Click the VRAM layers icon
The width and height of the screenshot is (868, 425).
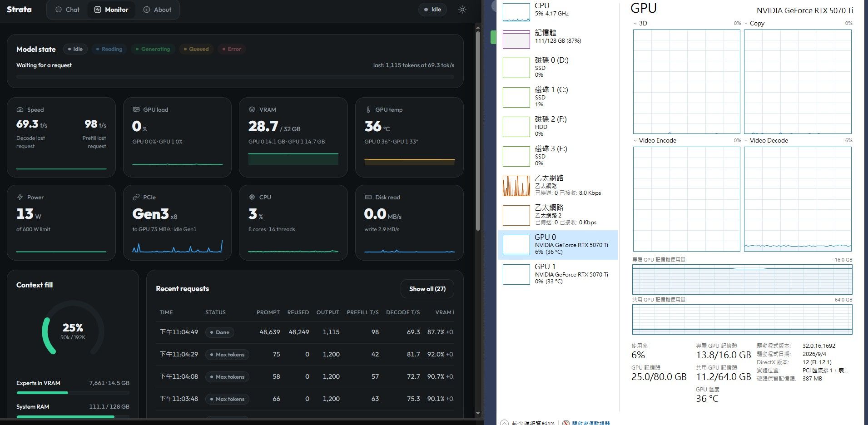(x=252, y=110)
